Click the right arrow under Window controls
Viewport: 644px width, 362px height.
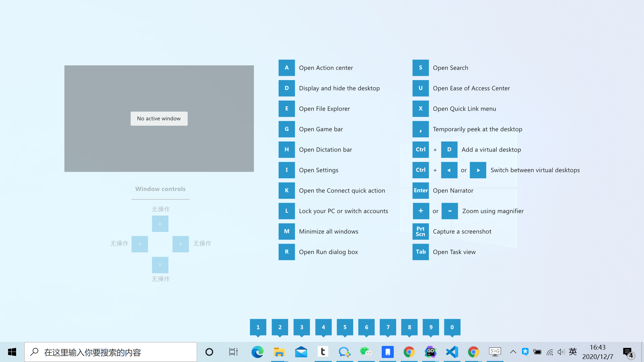[180, 244]
